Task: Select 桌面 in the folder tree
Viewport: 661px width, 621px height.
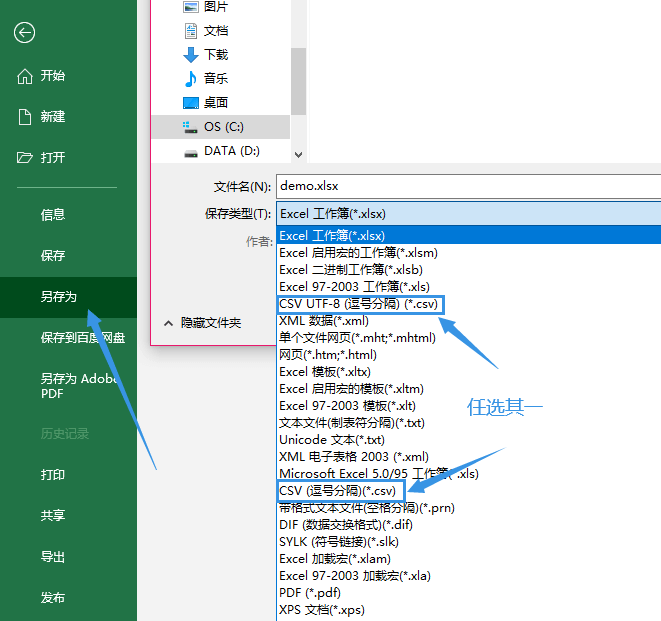Action: point(216,102)
